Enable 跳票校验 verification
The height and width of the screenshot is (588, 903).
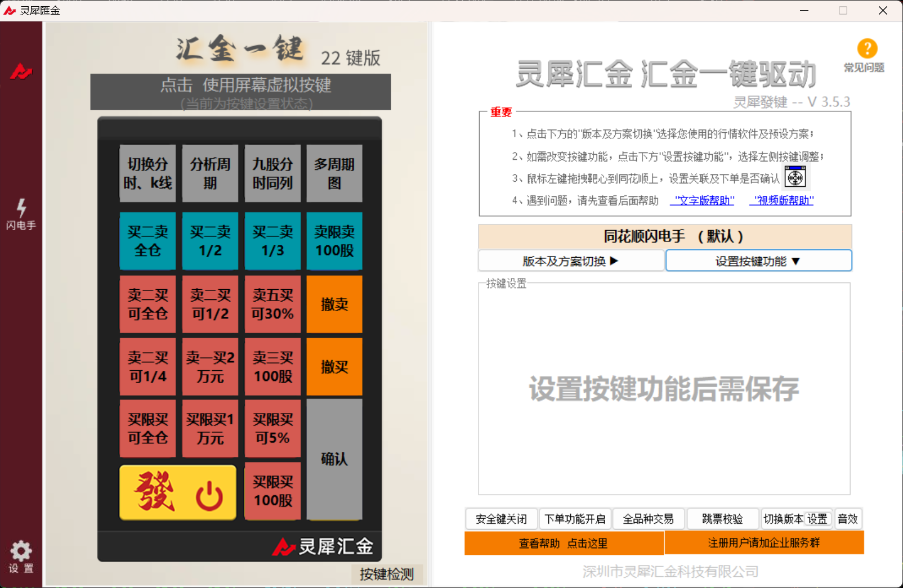[x=722, y=519]
